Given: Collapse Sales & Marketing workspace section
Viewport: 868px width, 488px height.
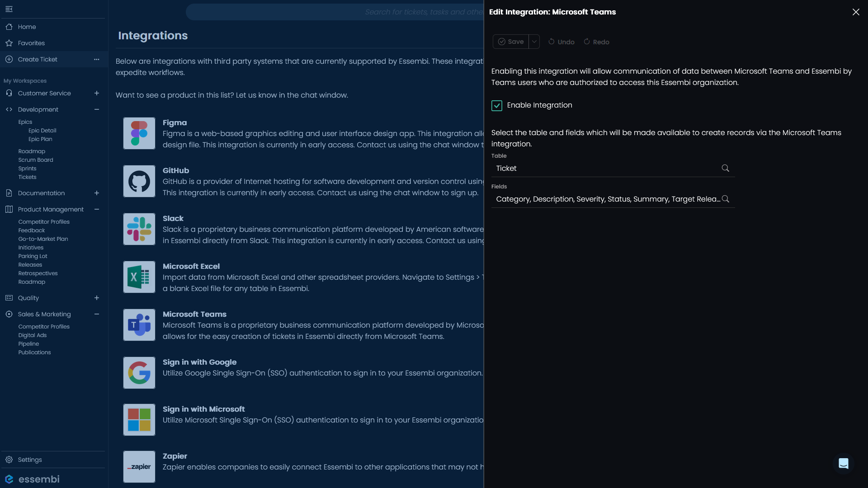Looking at the screenshot, I should click(x=97, y=314).
